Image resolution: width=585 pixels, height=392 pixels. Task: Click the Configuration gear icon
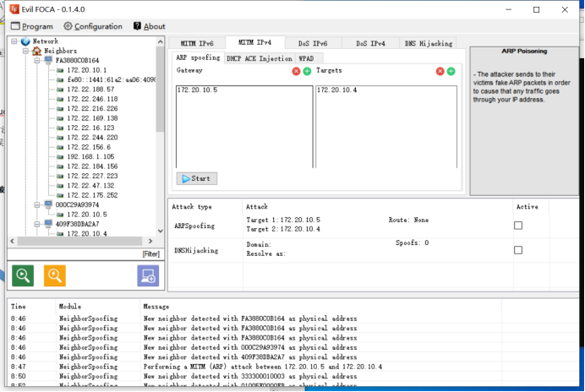[68, 26]
